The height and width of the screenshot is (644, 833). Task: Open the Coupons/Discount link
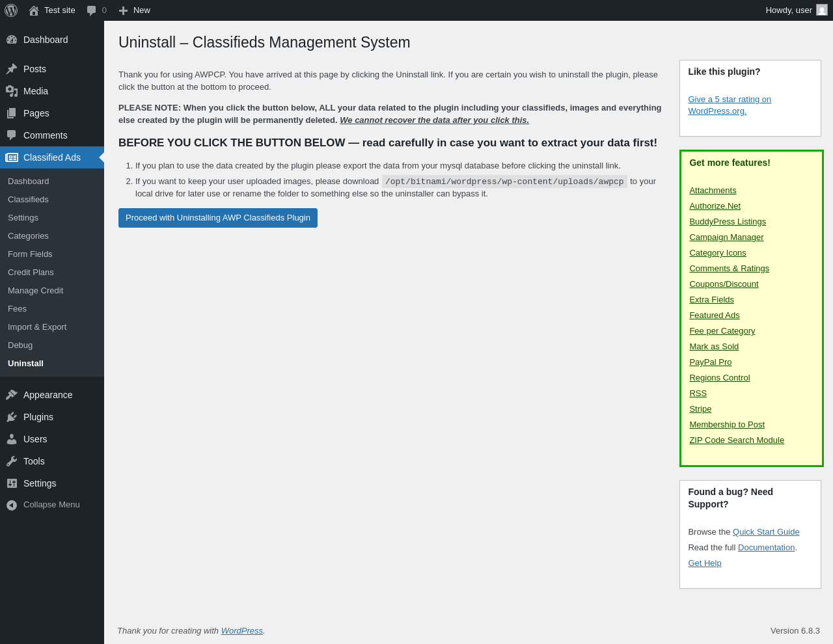pos(724,284)
